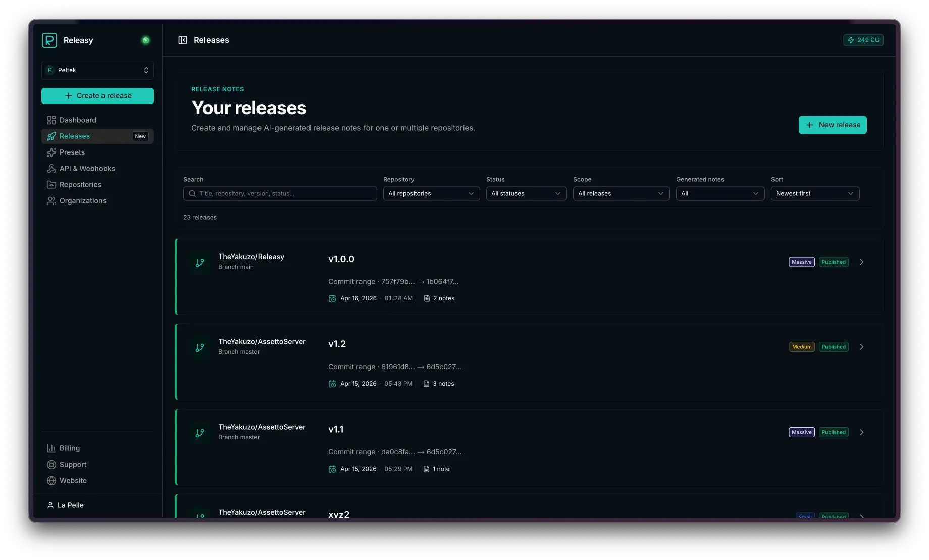
Task: Click branch icon for v1.2 release
Action: [200, 348]
